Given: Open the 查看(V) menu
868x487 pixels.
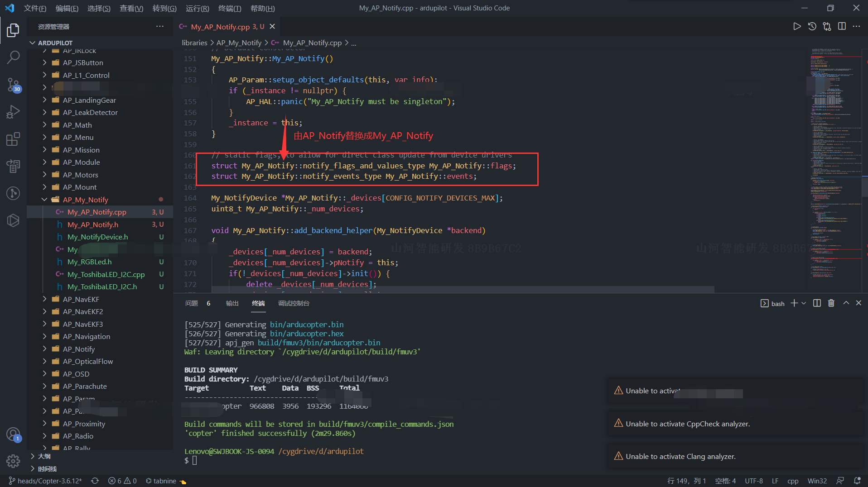Looking at the screenshot, I should (x=131, y=8).
